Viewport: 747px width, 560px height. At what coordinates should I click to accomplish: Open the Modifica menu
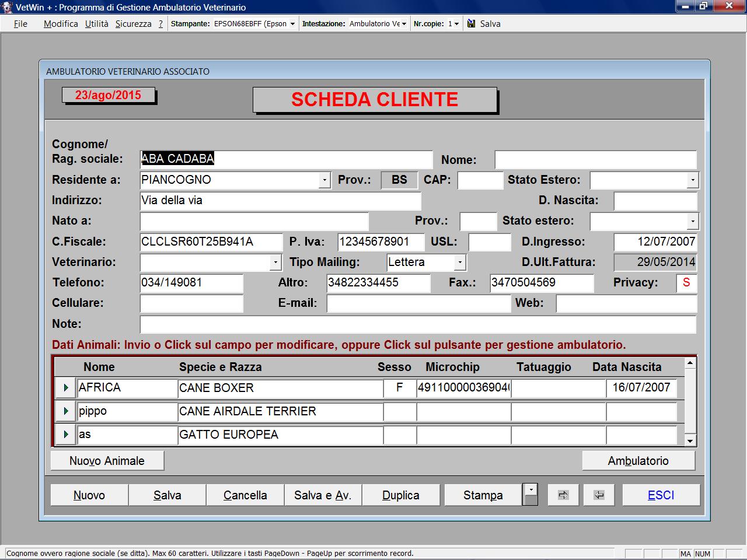click(x=61, y=24)
